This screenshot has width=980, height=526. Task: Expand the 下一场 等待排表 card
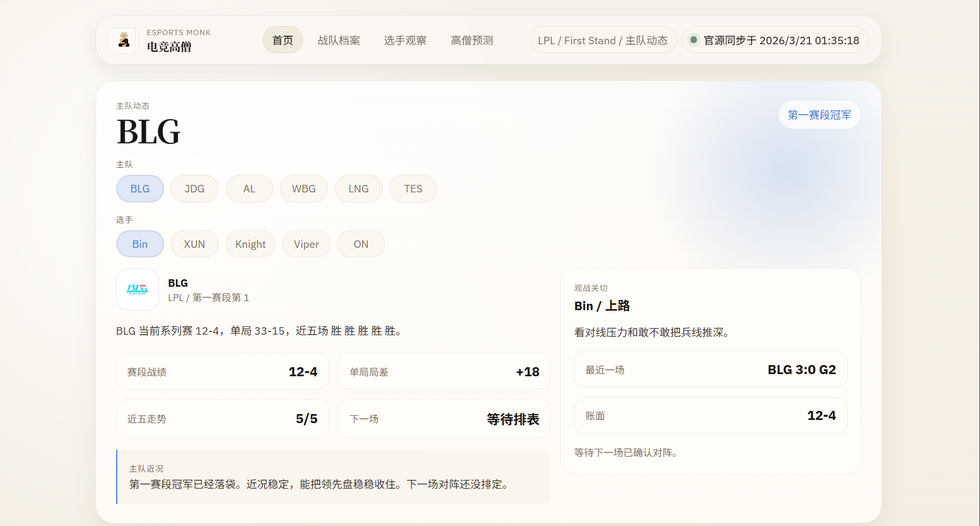[x=444, y=419]
